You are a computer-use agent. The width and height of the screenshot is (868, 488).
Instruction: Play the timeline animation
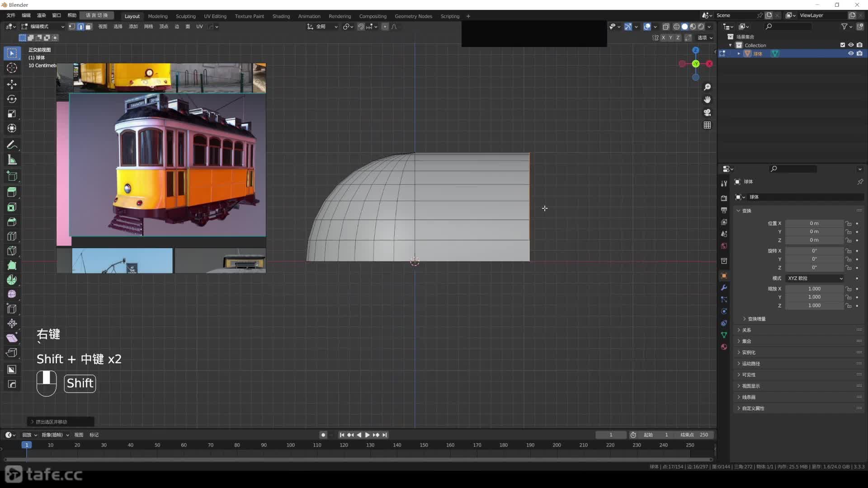coord(368,435)
